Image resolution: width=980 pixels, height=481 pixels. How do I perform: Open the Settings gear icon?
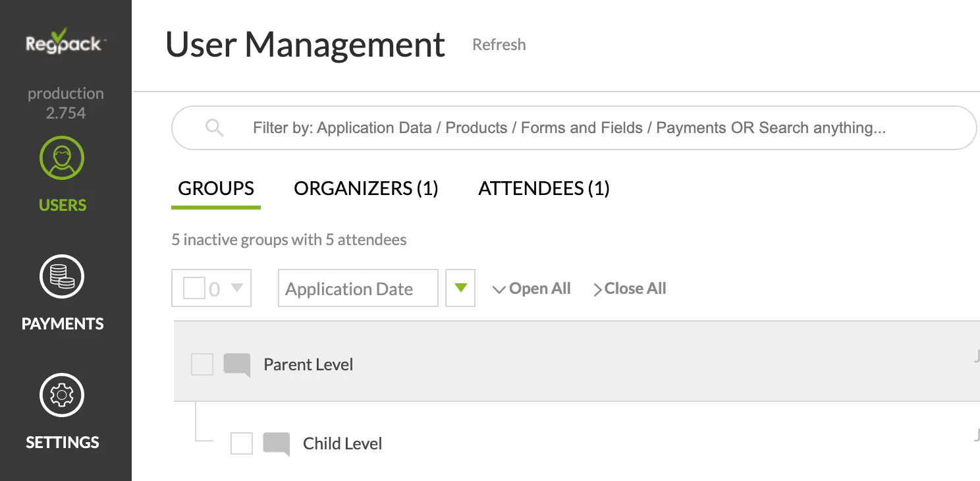[62, 395]
